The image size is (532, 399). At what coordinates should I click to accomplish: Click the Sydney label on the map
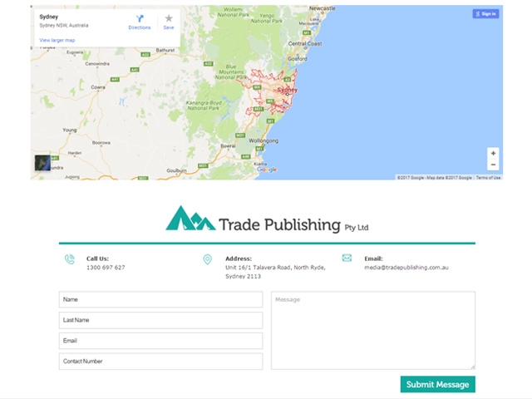287,90
